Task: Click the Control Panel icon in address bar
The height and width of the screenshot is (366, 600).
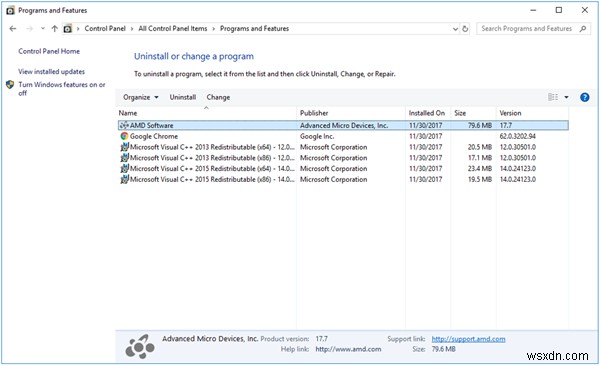Action: point(67,28)
